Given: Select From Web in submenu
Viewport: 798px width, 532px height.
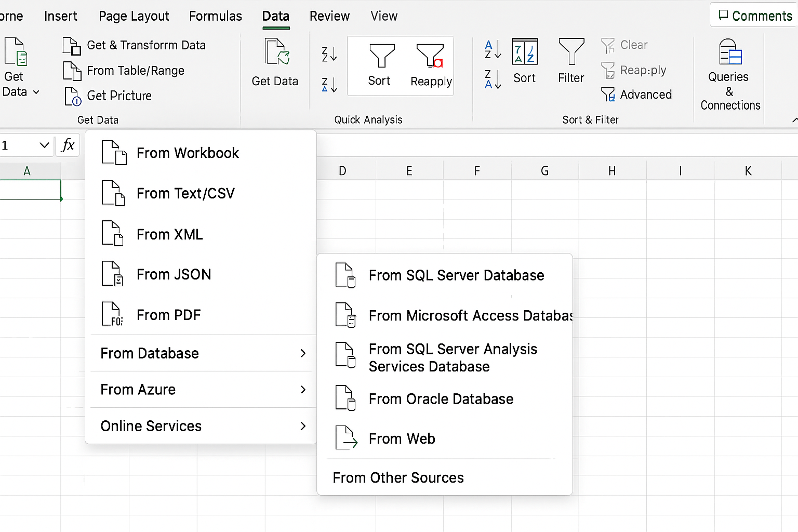Looking at the screenshot, I should (x=445, y=438).
